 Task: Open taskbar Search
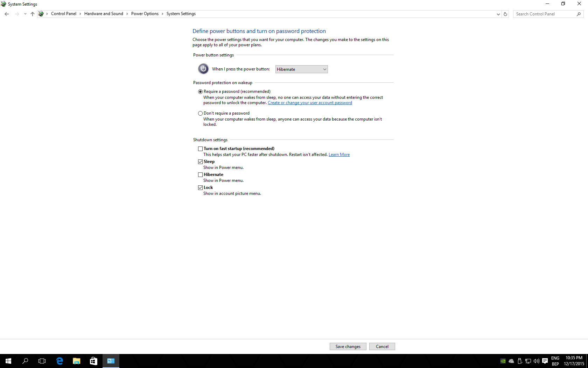coord(25,361)
